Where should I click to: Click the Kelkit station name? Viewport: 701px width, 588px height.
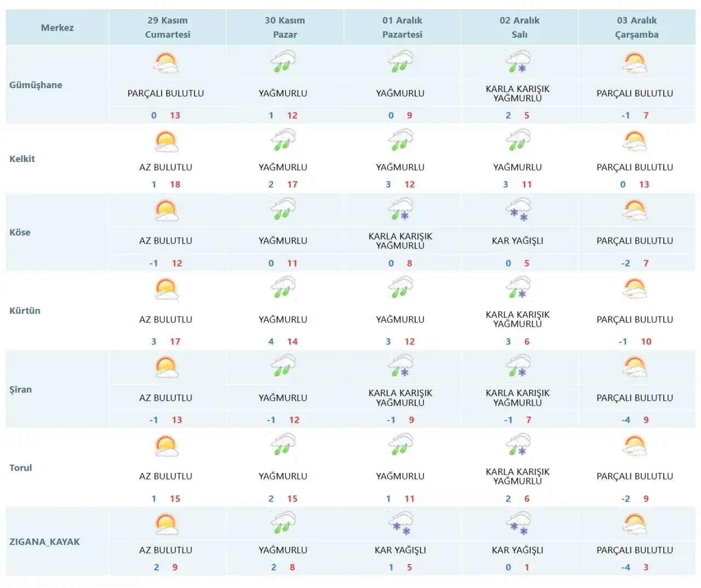pos(22,159)
